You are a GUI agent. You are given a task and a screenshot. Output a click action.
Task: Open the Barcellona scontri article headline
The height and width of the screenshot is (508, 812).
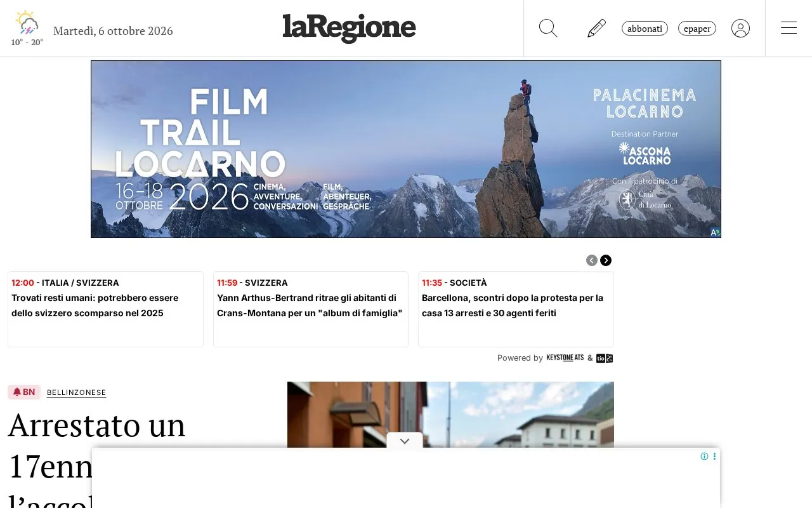(x=513, y=305)
